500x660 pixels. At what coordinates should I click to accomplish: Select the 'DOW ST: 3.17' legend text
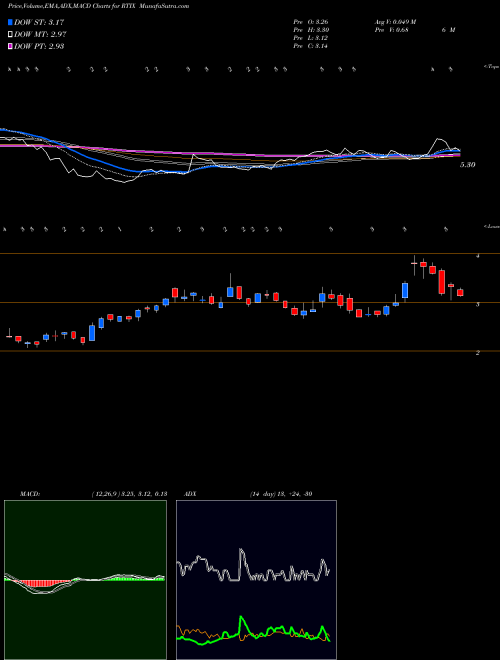[x=39, y=22]
